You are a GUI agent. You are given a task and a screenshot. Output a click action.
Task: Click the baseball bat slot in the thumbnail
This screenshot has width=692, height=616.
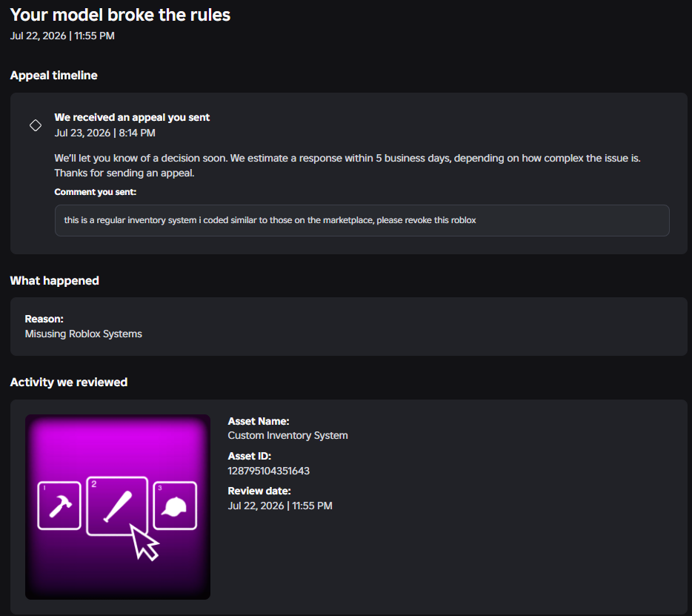click(x=117, y=506)
